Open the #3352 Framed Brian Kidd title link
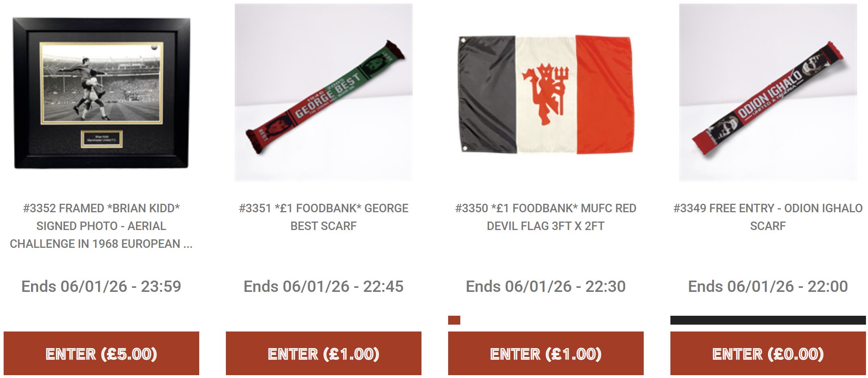868x378 pixels. tap(101, 226)
